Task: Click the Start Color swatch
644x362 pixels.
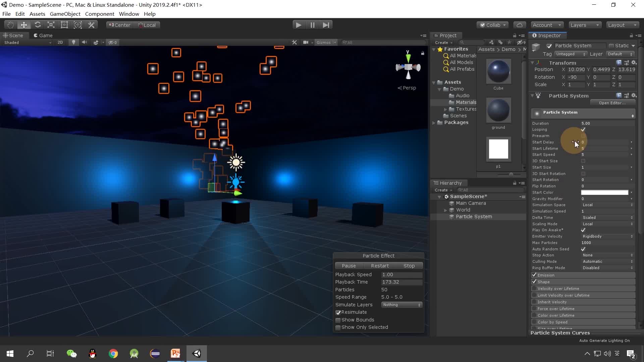Action: coord(604,192)
